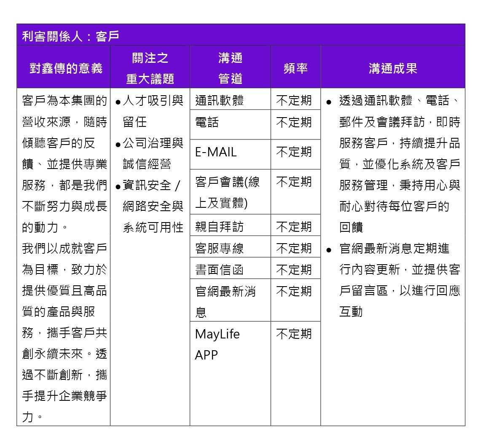
Task: Select the 客戶會議(線上及實體) cell
Action: pos(228,192)
